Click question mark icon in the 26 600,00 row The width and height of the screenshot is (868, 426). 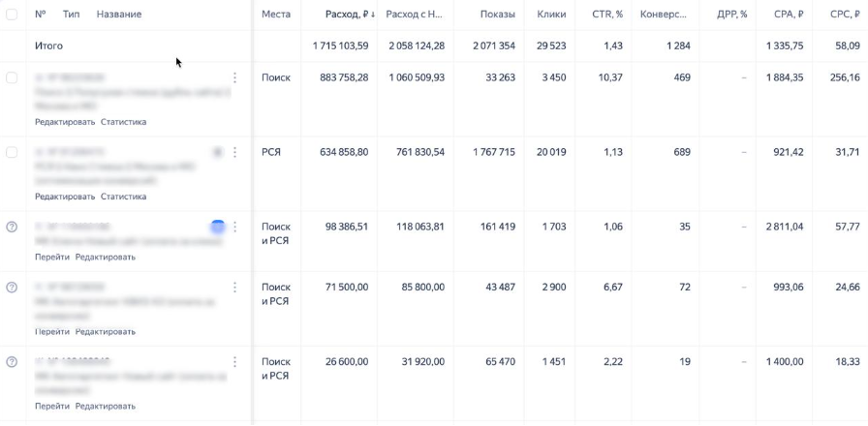(12, 362)
